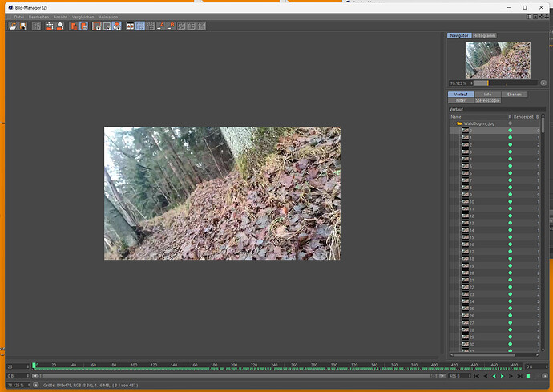The width and height of the screenshot is (553, 392).
Task: Select frame 20 in the Verlauf list
Action: click(x=494, y=273)
